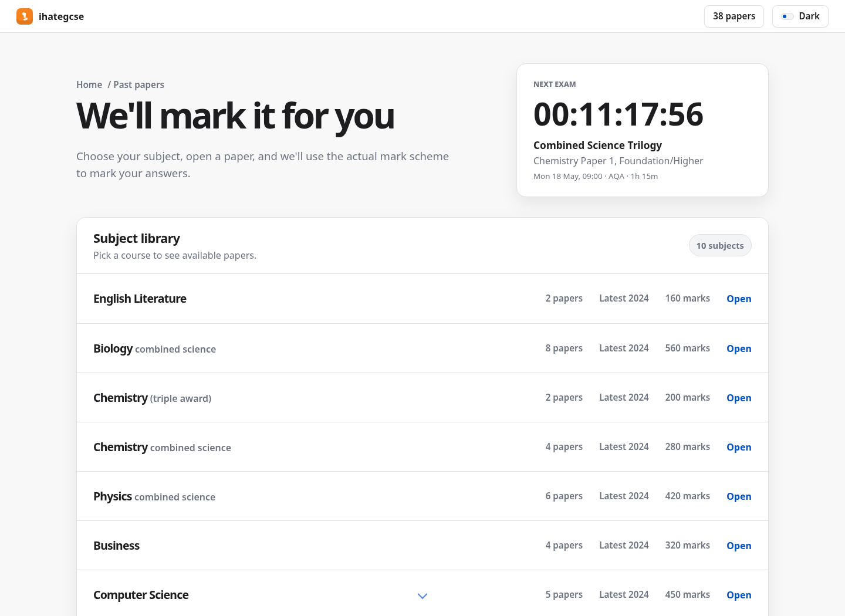
Task: Click the 450 marks value for Computer Science
Action: coord(687,594)
